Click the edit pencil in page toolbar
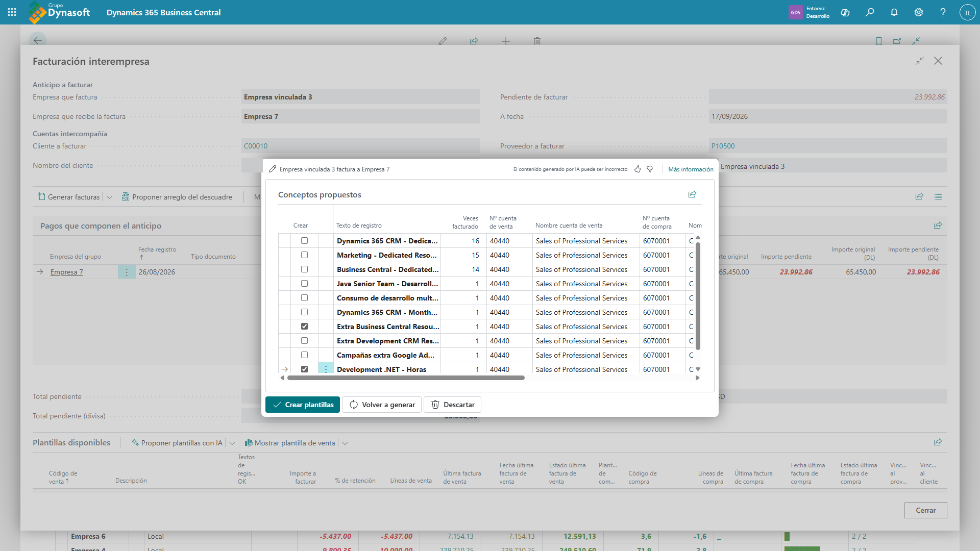The height and width of the screenshot is (551, 980). click(443, 41)
